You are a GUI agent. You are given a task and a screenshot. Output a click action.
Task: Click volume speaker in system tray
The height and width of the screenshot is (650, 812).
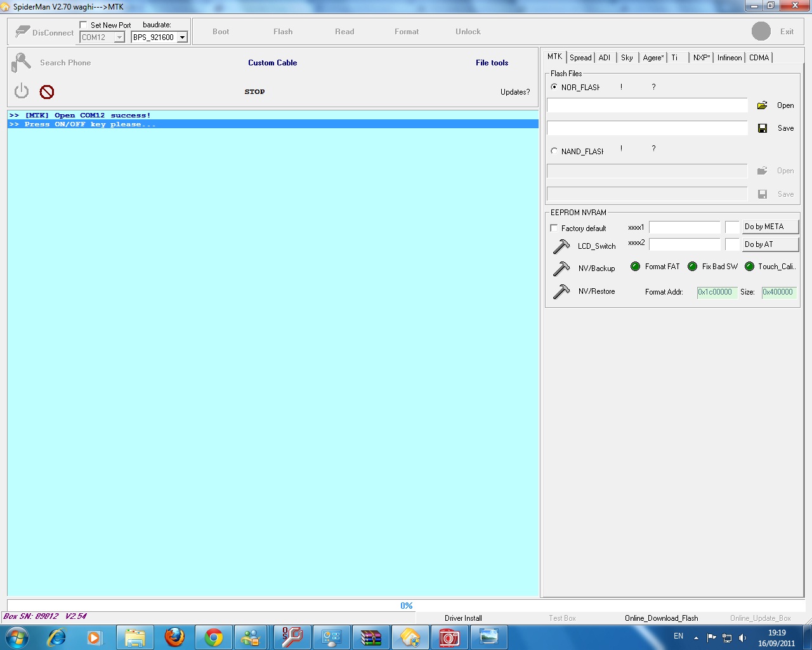[743, 637]
